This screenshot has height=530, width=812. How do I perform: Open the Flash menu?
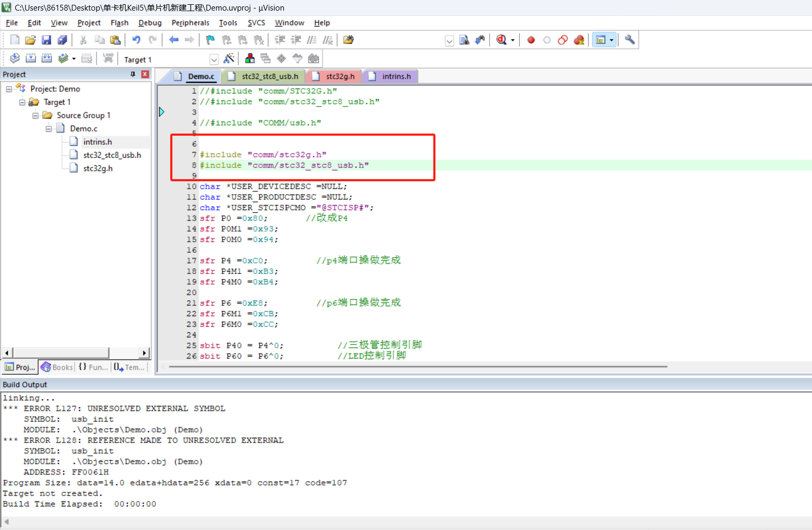click(x=119, y=23)
